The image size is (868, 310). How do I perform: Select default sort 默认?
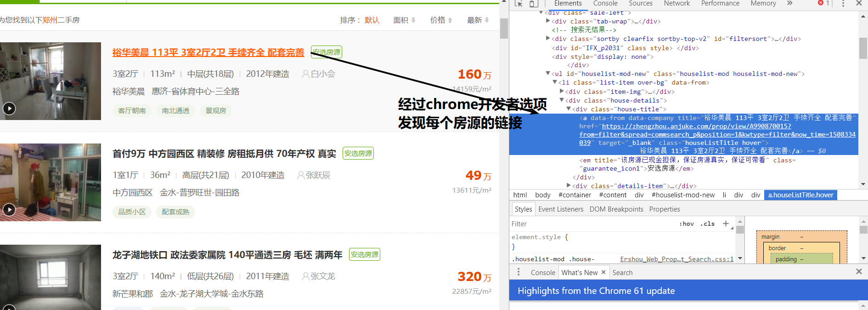(x=372, y=20)
